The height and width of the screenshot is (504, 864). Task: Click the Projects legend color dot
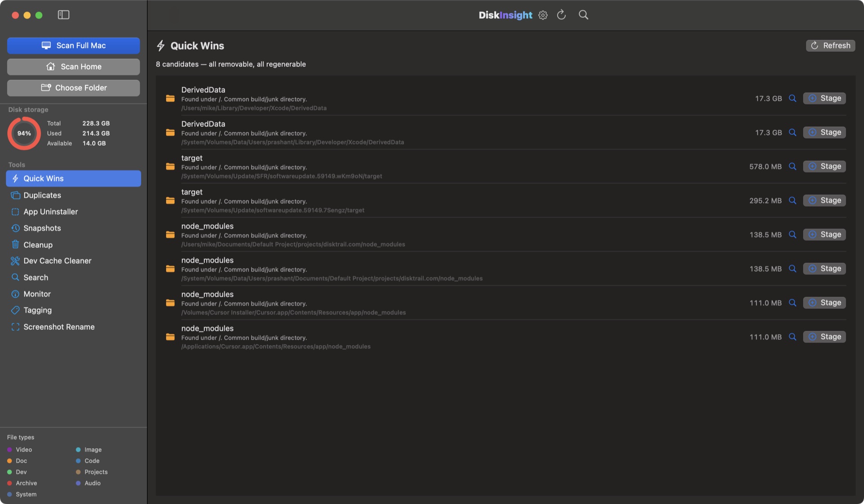[78, 472]
